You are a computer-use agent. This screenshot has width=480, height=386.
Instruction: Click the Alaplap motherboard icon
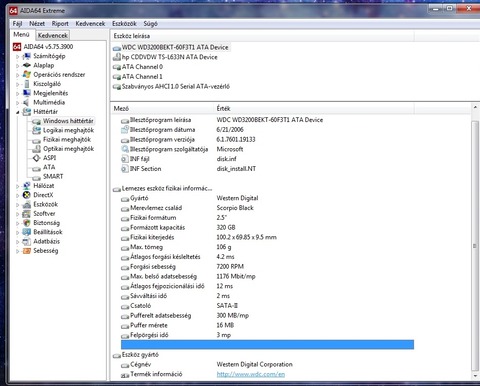pos(27,65)
